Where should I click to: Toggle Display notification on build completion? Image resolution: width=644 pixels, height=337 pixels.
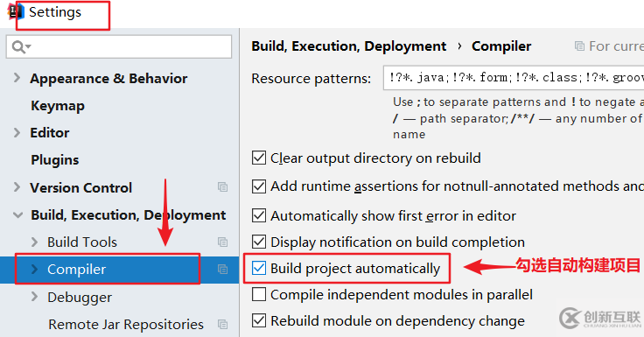[x=259, y=242]
